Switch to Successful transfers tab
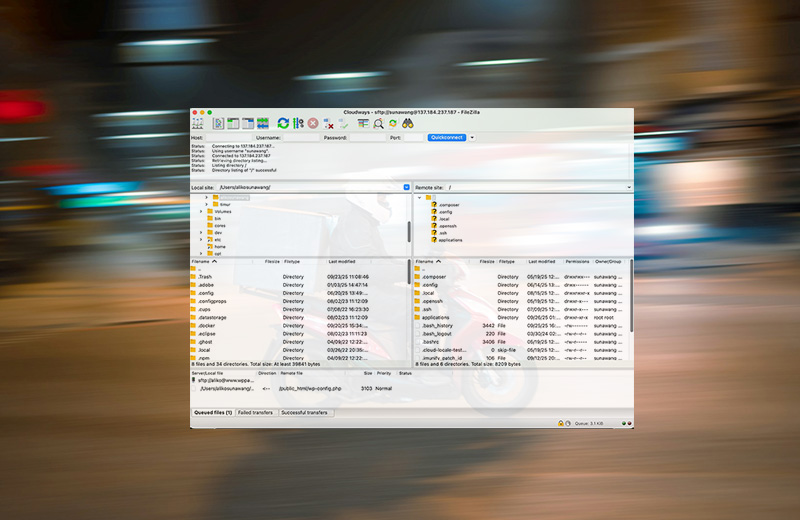 (x=306, y=412)
